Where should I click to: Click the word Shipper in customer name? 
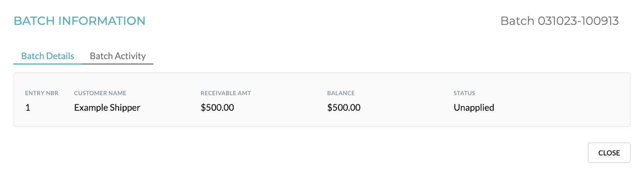point(125,108)
